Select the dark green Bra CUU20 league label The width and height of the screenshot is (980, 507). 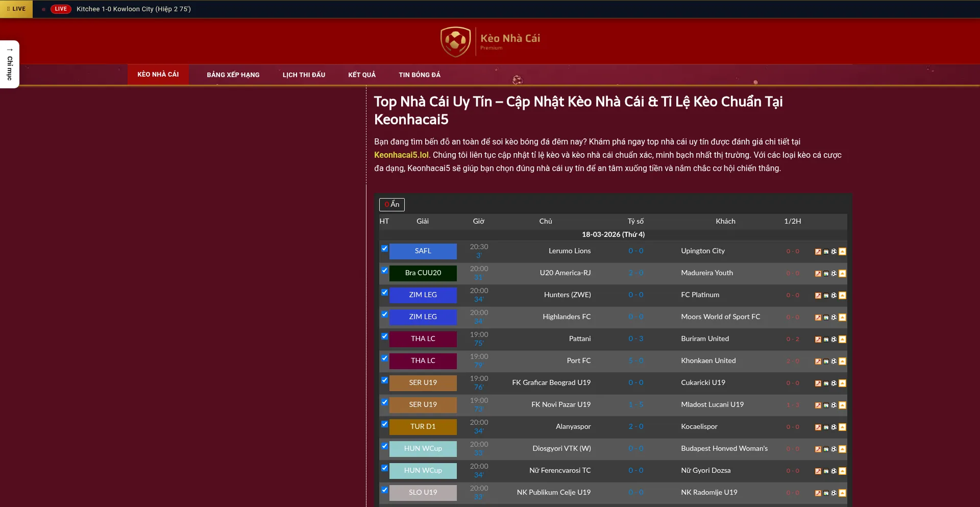click(423, 273)
